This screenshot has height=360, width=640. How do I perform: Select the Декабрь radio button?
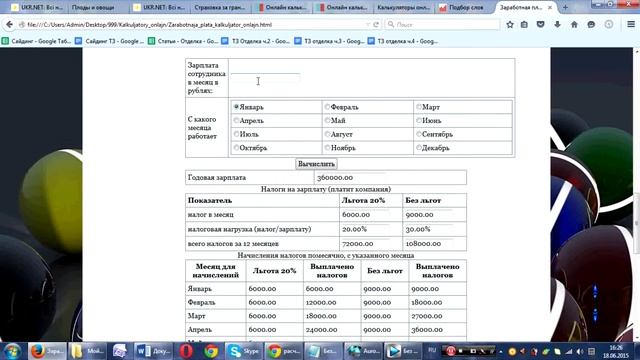click(x=419, y=147)
